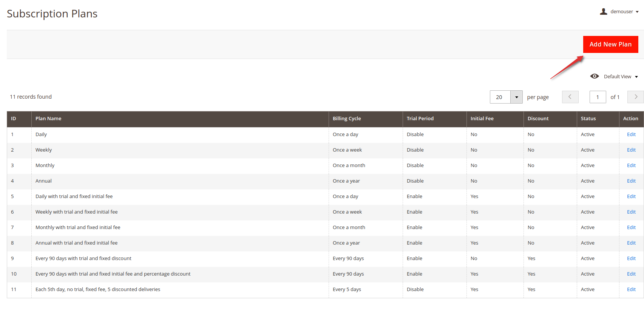644x313 pixels.
Task: Click the eye icon beside Default View
Action: [x=595, y=76]
